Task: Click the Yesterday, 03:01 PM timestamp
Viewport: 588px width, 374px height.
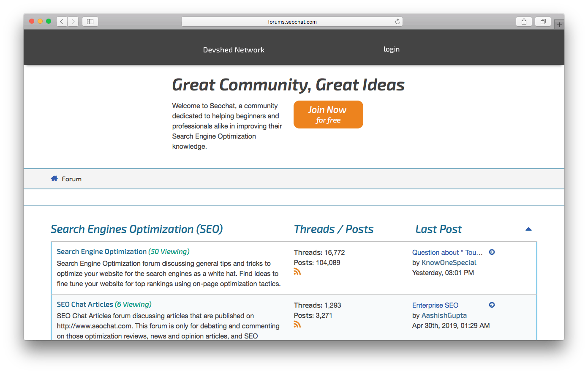Action: pyautogui.click(x=443, y=273)
